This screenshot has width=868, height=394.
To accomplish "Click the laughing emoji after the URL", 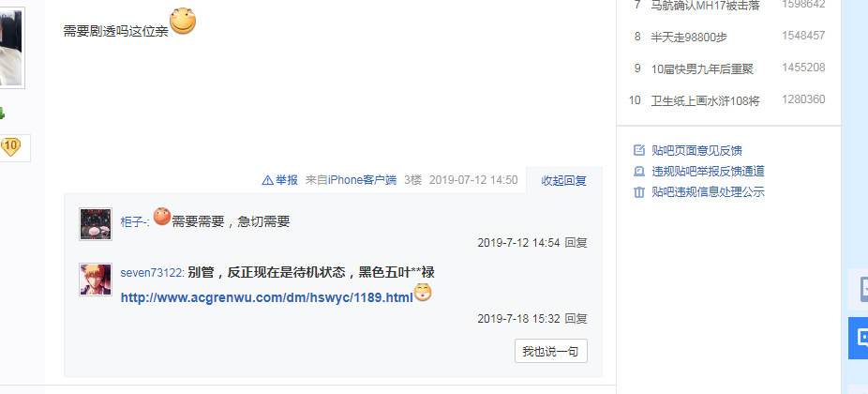I will [x=423, y=293].
